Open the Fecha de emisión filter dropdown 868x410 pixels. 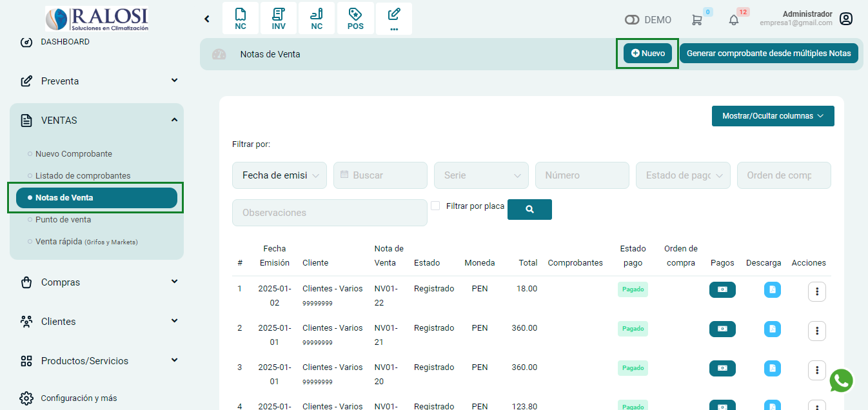tap(279, 175)
